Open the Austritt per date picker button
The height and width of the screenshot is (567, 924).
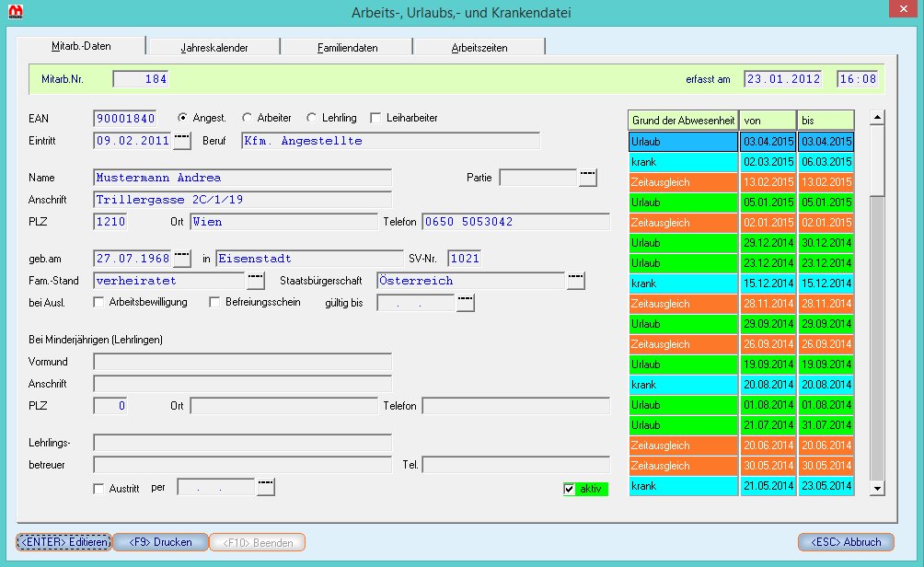click(x=266, y=488)
